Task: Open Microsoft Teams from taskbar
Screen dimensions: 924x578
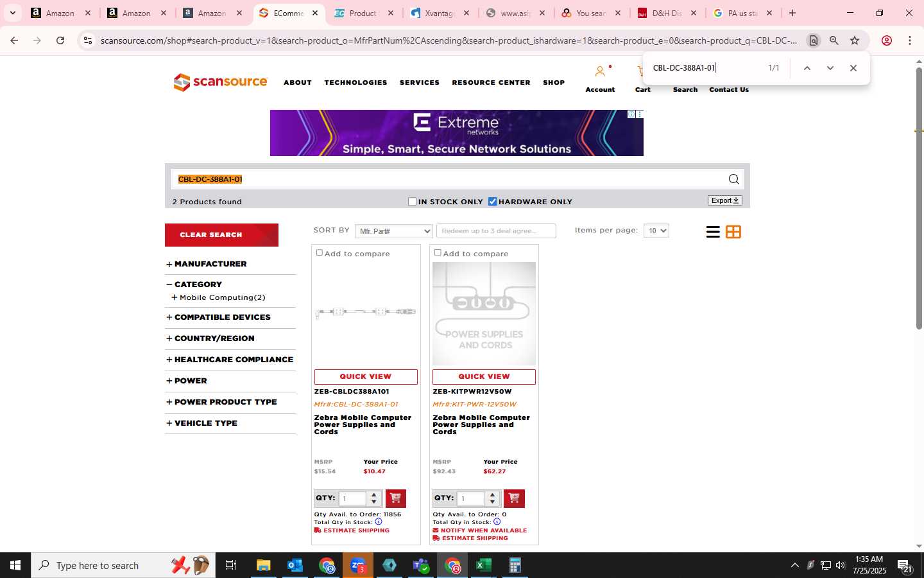Action: 421,565
